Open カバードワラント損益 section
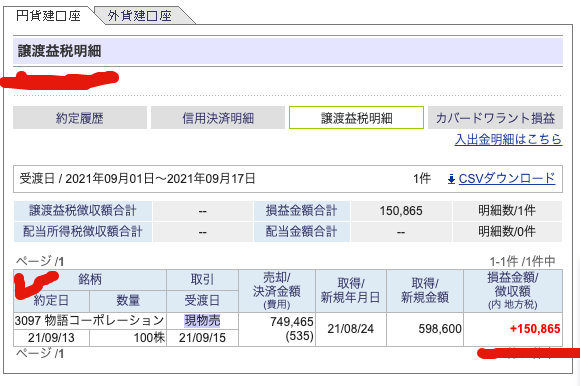Image resolution: width=580 pixels, height=386 pixels. point(495,118)
